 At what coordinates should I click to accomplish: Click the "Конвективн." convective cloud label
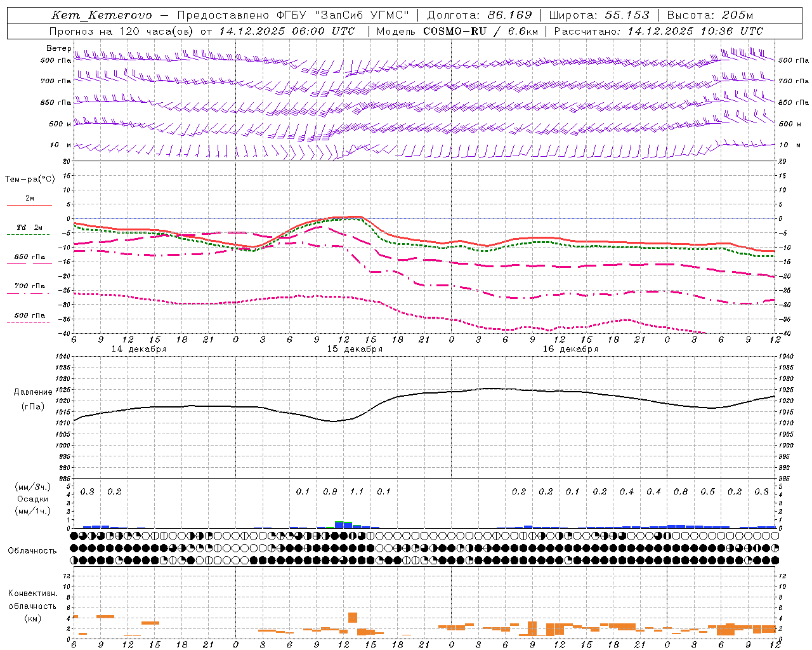[x=32, y=594]
